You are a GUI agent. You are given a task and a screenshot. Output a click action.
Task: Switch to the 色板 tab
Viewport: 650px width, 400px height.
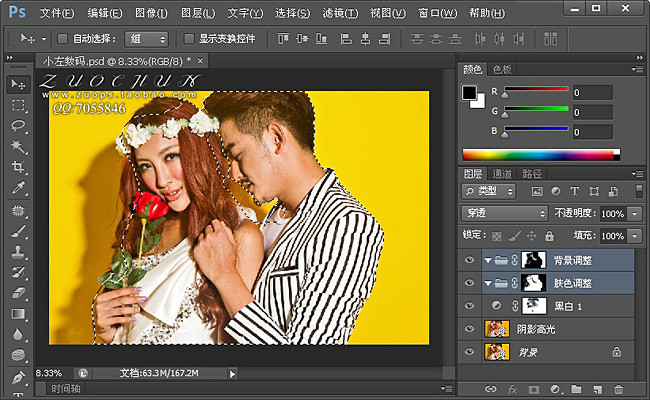(502, 69)
